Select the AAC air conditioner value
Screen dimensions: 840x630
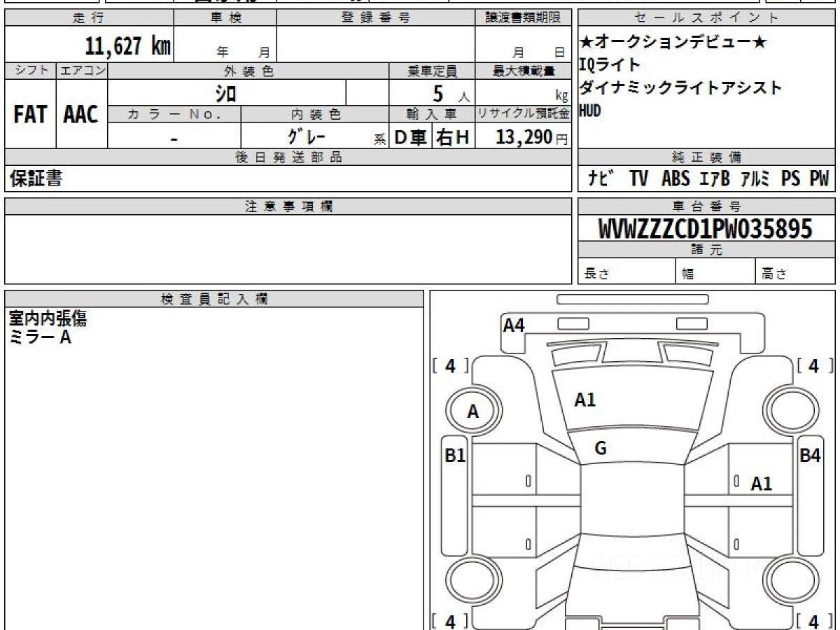click(x=81, y=114)
